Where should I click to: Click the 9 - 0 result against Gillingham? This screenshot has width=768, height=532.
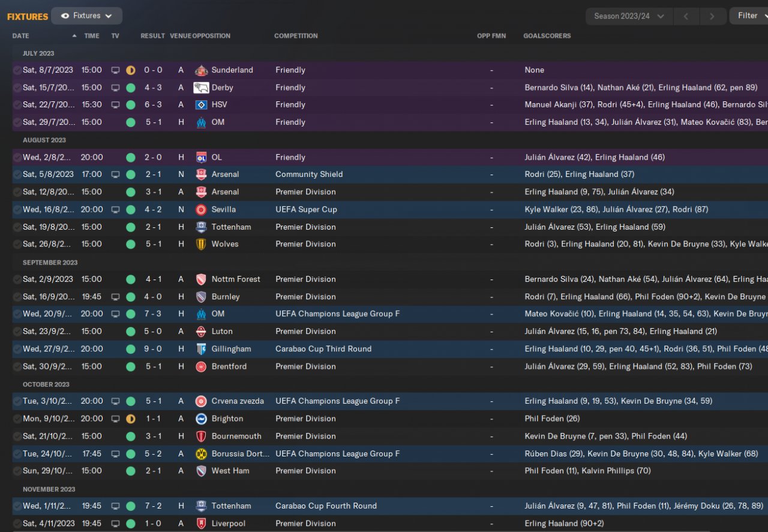coord(152,349)
